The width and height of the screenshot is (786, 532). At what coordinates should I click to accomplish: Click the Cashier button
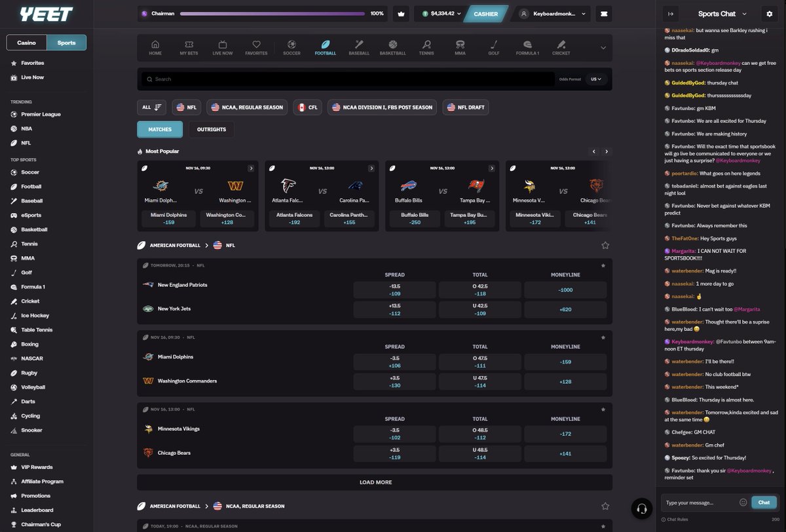pyautogui.click(x=485, y=13)
